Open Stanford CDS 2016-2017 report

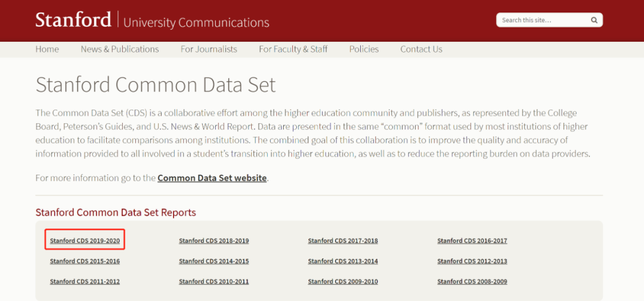coord(472,241)
